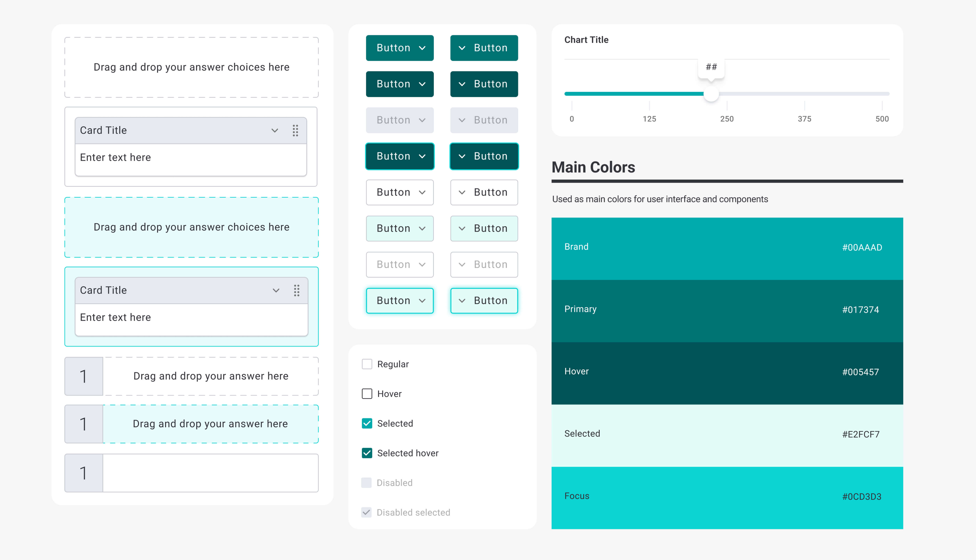Click the drag handle on the first Card Title
This screenshot has width=976, height=560.
[295, 130]
